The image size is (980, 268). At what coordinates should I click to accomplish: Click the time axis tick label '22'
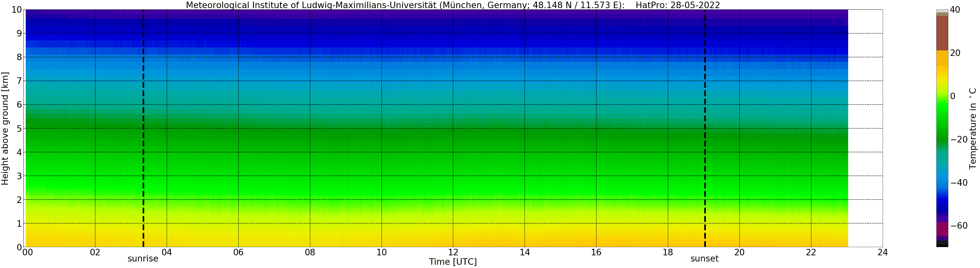[x=811, y=252]
